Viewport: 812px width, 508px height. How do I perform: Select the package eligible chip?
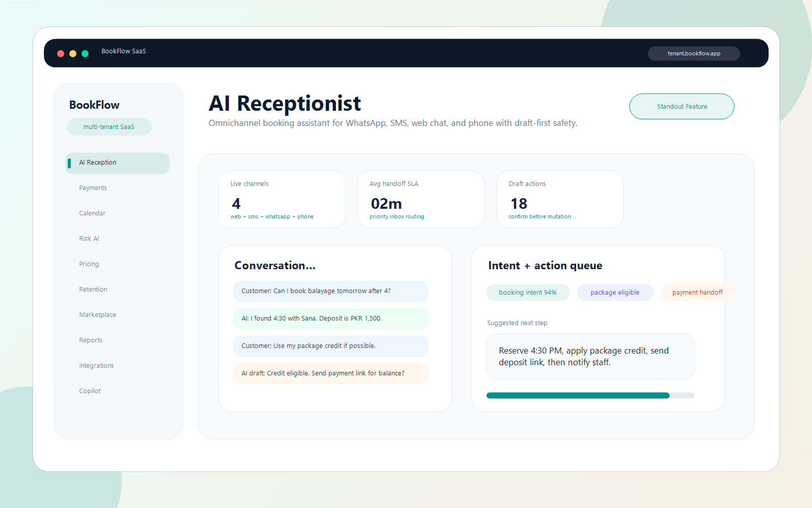tap(615, 293)
